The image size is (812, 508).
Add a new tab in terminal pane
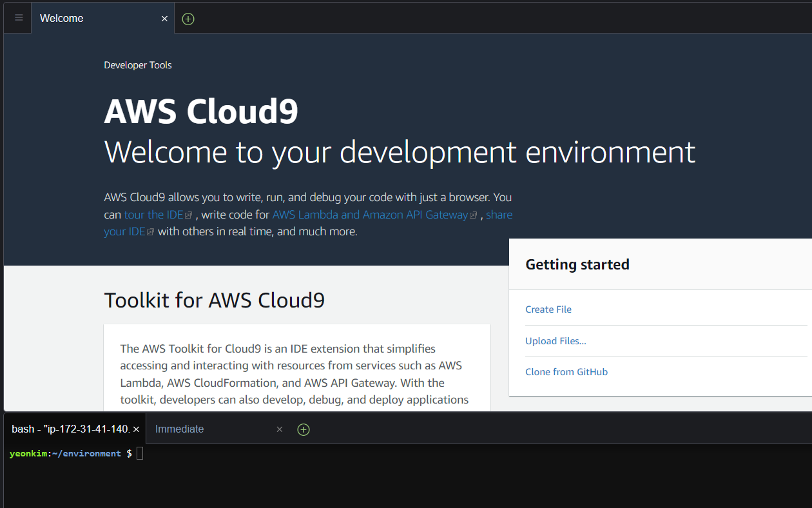pyautogui.click(x=304, y=429)
